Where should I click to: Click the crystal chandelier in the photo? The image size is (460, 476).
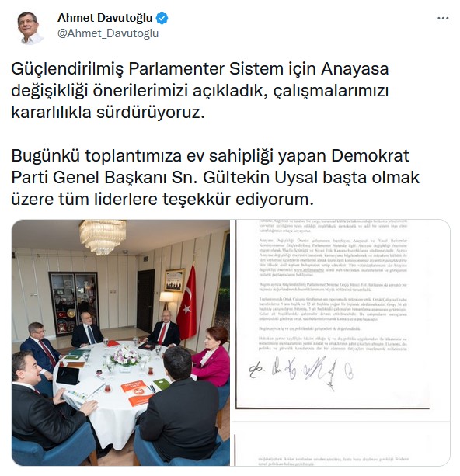tap(103, 235)
